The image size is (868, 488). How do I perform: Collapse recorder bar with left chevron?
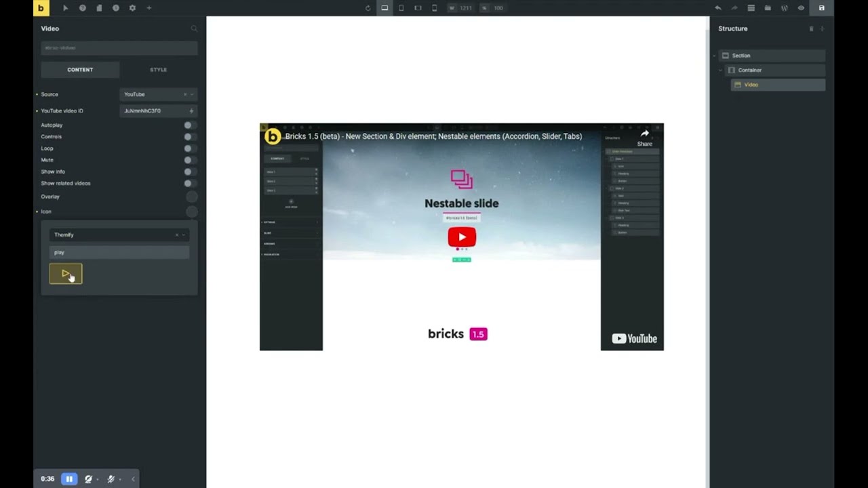point(133,479)
